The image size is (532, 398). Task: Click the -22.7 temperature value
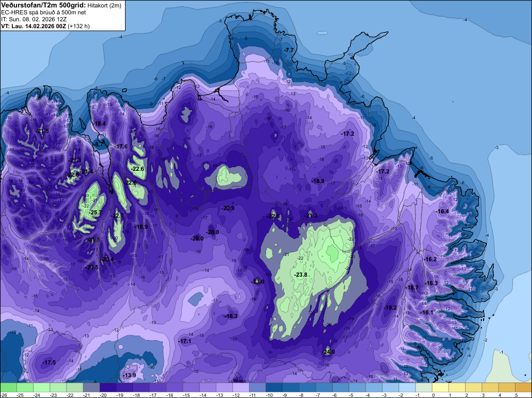118,216
